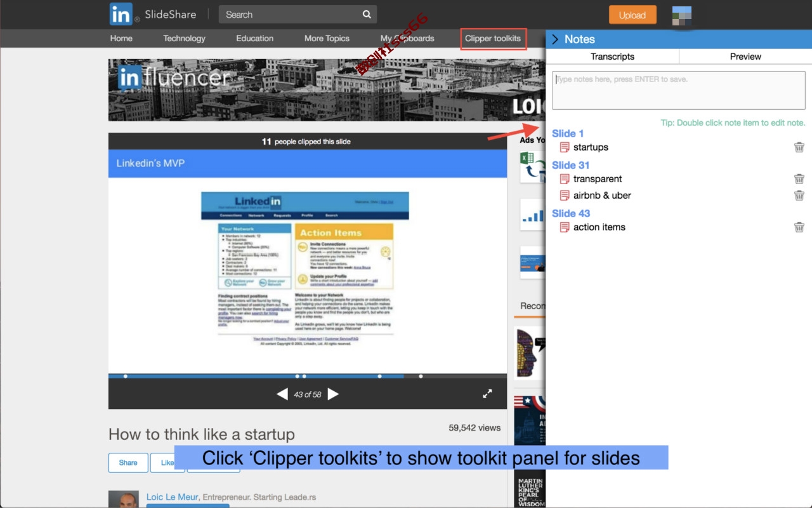812x508 pixels.
Task: Go to the previous slide
Action: 282,394
